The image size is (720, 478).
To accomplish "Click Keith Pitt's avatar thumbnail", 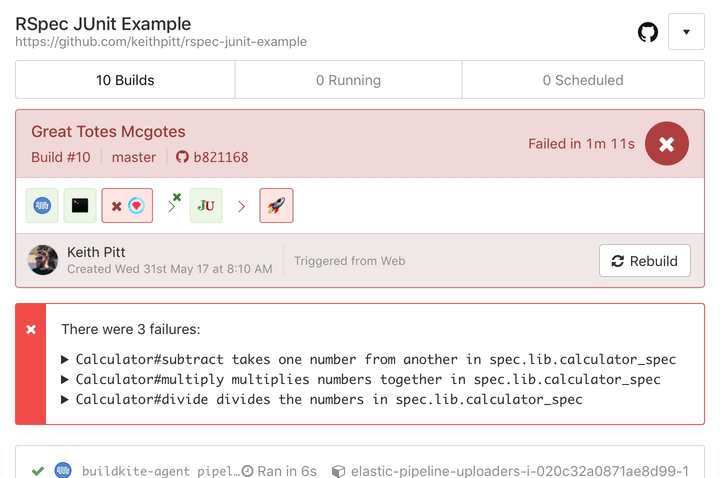I will (43, 260).
